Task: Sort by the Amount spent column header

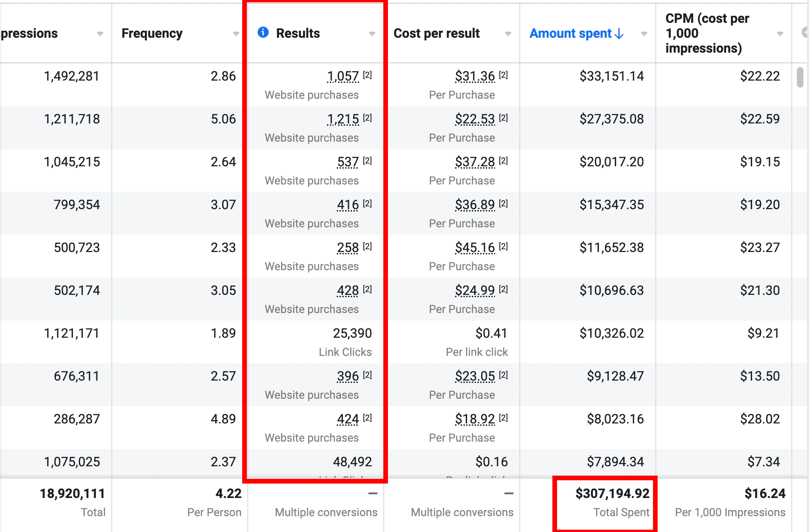Action: [x=571, y=34]
